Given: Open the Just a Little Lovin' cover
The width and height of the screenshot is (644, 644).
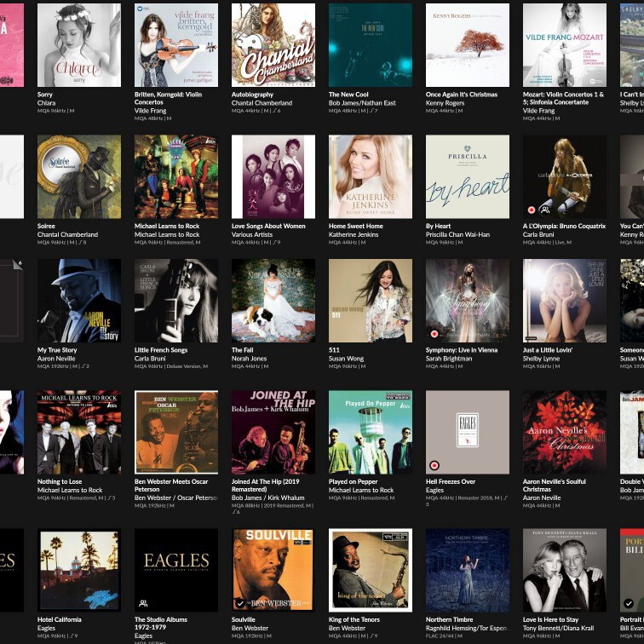Looking at the screenshot, I should click(564, 301).
